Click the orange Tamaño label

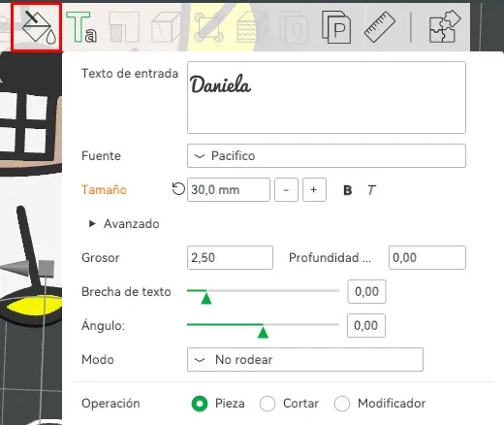[104, 190]
